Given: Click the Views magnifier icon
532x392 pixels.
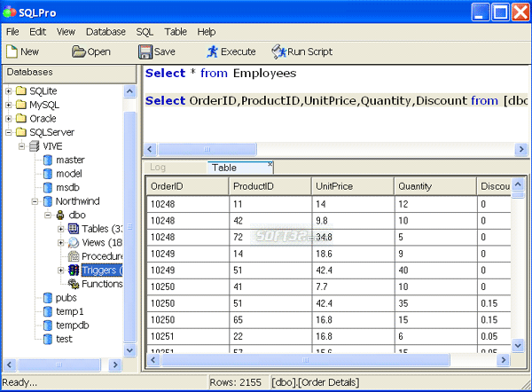Looking at the screenshot, I should click(x=74, y=242).
